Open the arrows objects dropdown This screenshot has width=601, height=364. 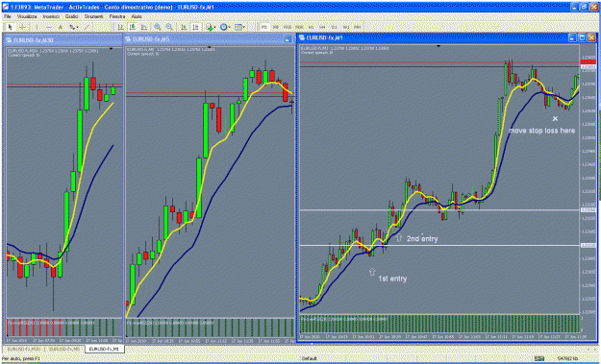coord(73,27)
